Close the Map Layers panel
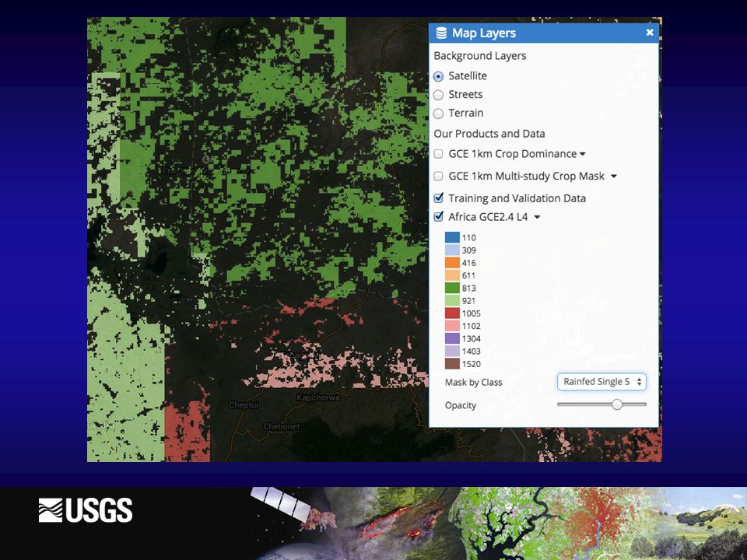This screenshot has width=747, height=560. (x=649, y=33)
